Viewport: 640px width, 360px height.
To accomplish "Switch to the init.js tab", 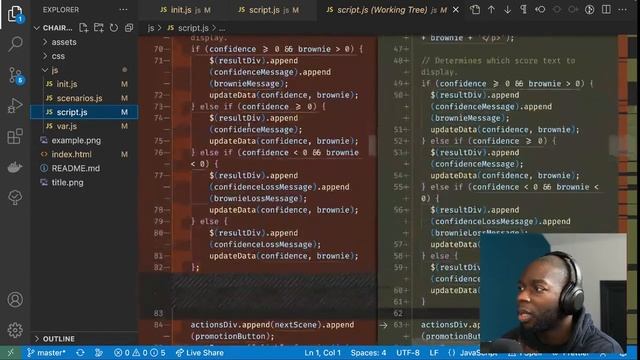I will 185,10.
